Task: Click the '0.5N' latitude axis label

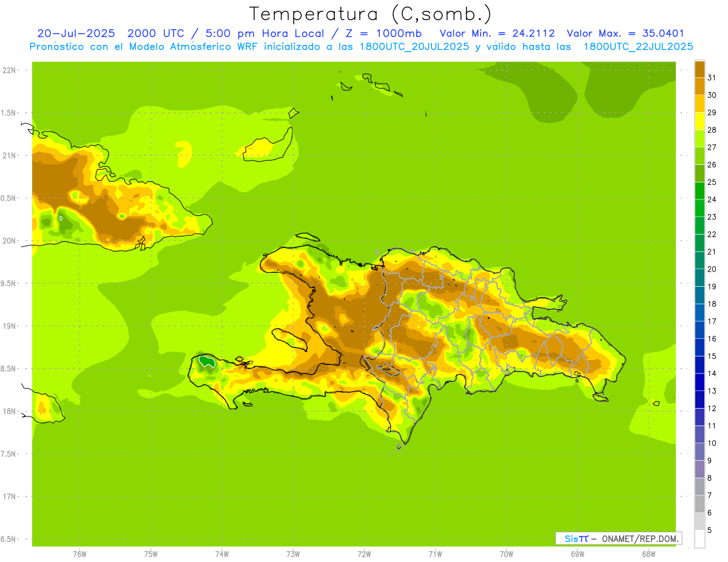Action: tap(9, 198)
